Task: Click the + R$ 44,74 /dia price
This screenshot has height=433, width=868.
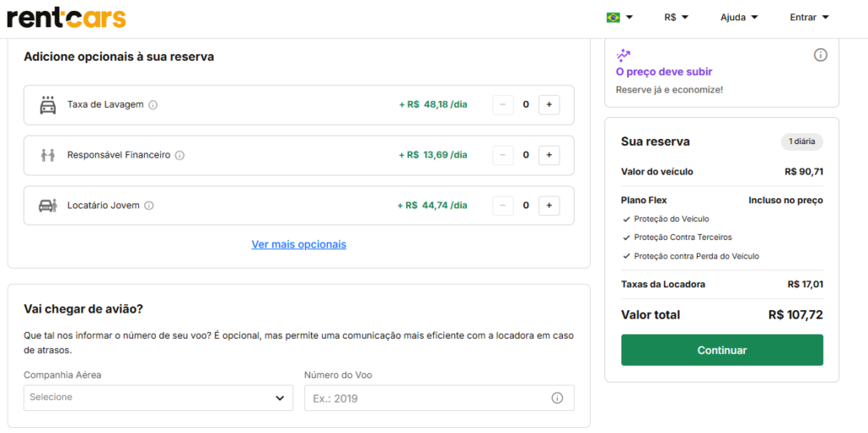Action: [433, 205]
